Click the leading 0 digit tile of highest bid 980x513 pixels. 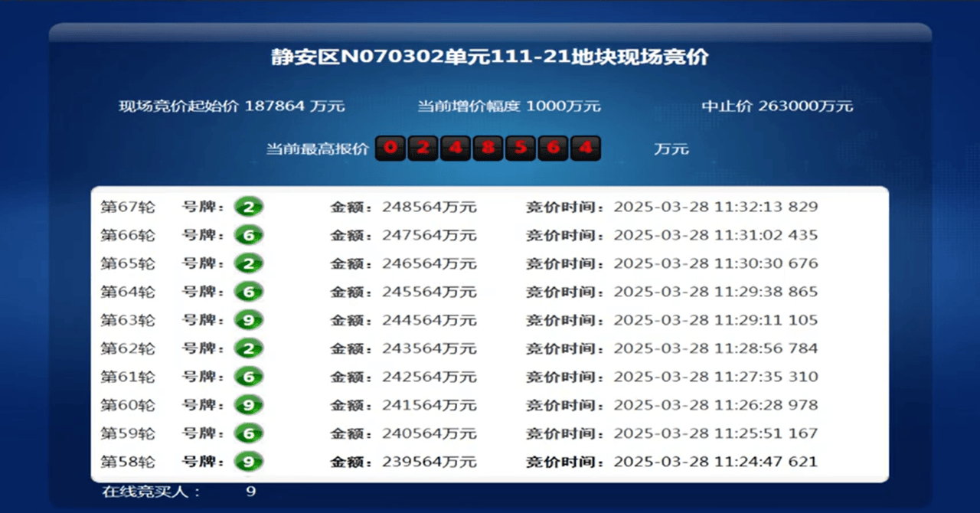coord(390,148)
